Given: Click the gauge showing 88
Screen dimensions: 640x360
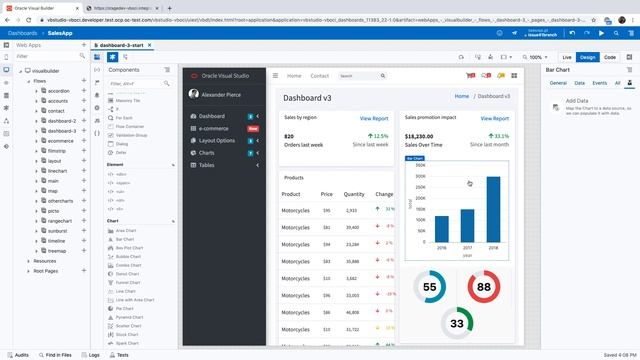Looking at the screenshot, I should (x=484, y=287).
